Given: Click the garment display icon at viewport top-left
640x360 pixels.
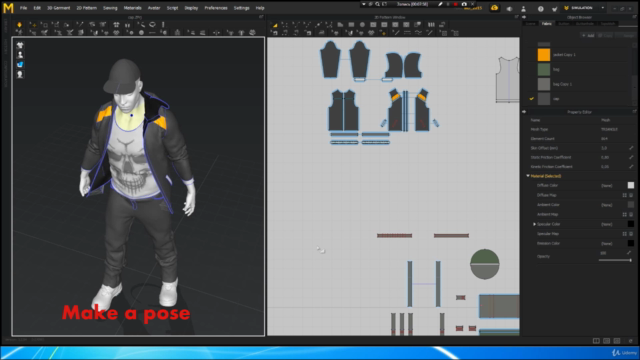Looking at the screenshot, I should pos(20,45).
